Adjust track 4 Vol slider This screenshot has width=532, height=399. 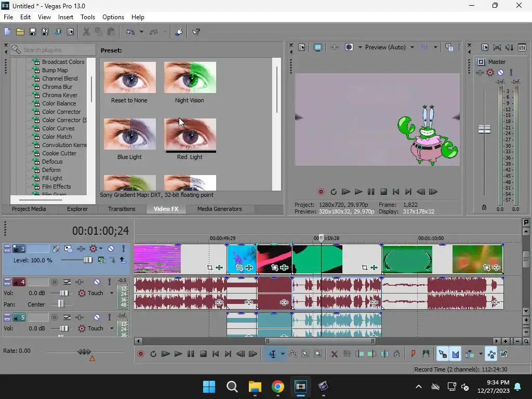[x=64, y=293]
